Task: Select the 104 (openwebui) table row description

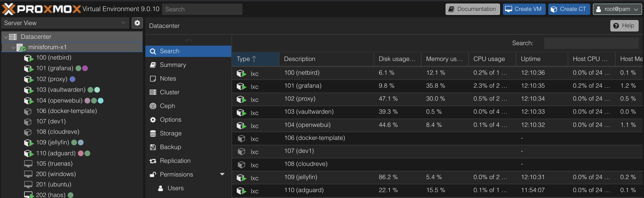Action: point(307,125)
